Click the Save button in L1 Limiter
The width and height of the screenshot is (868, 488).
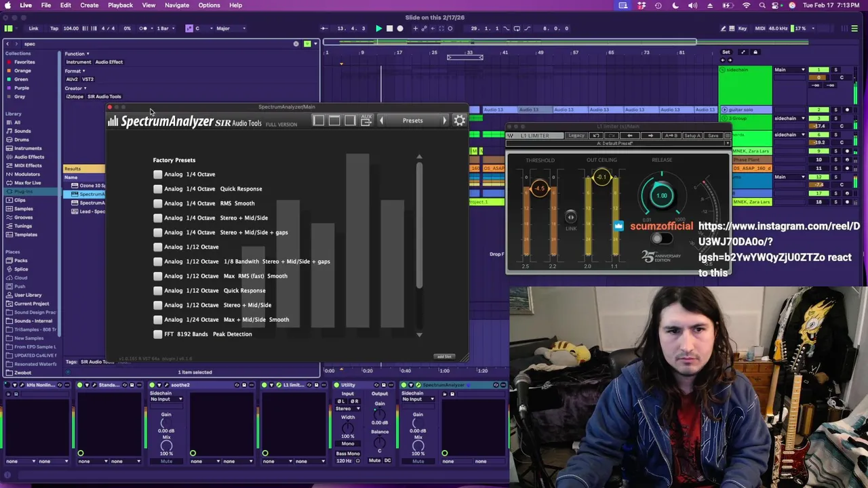click(x=713, y=136)
